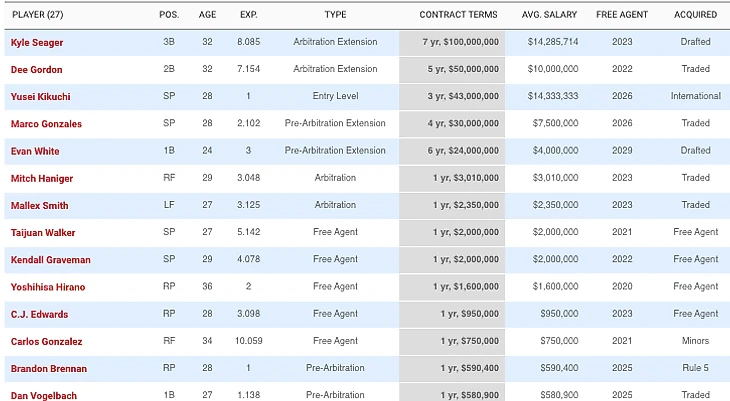Select the Brandon Brennan link

click(x=48, y=369)
